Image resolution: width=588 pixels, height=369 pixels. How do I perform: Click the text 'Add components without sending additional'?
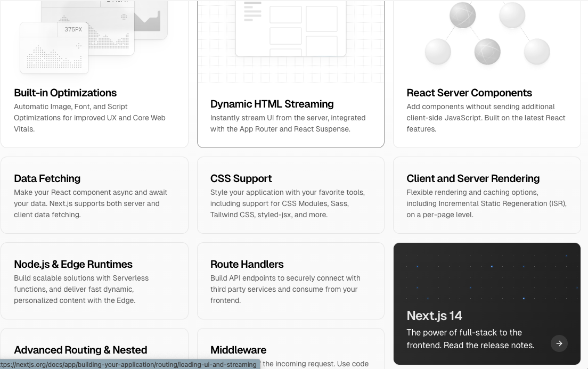pos(480,106)
